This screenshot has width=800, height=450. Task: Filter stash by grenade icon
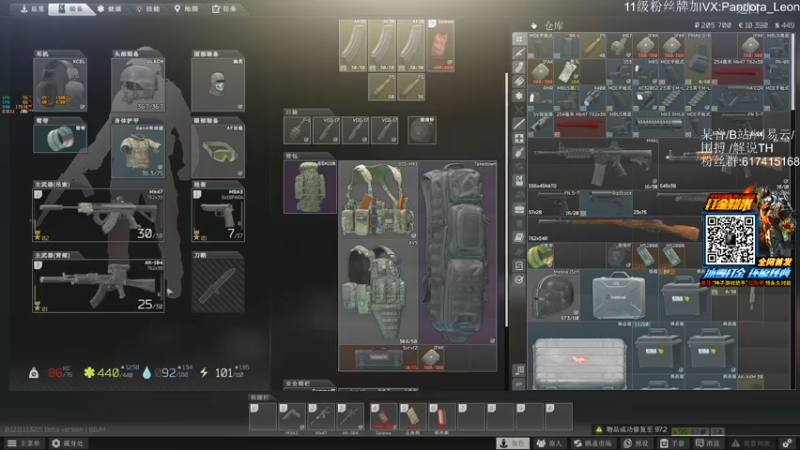tap(519, 153)
